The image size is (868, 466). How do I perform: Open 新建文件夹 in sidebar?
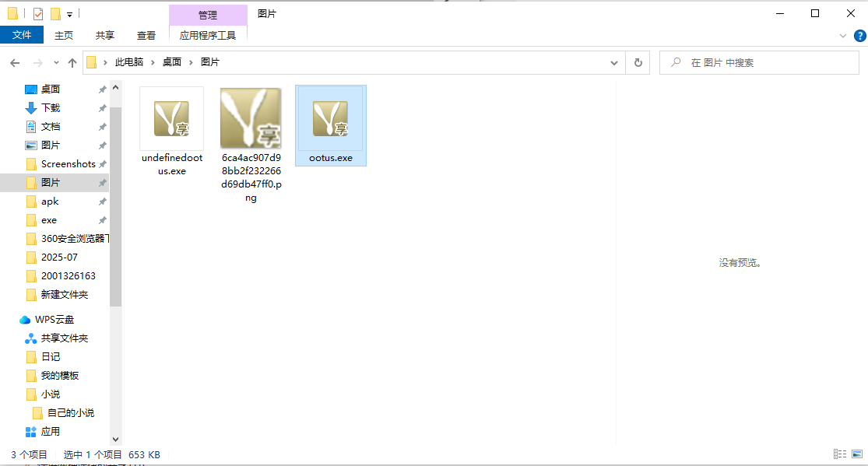tap(64, 294)
